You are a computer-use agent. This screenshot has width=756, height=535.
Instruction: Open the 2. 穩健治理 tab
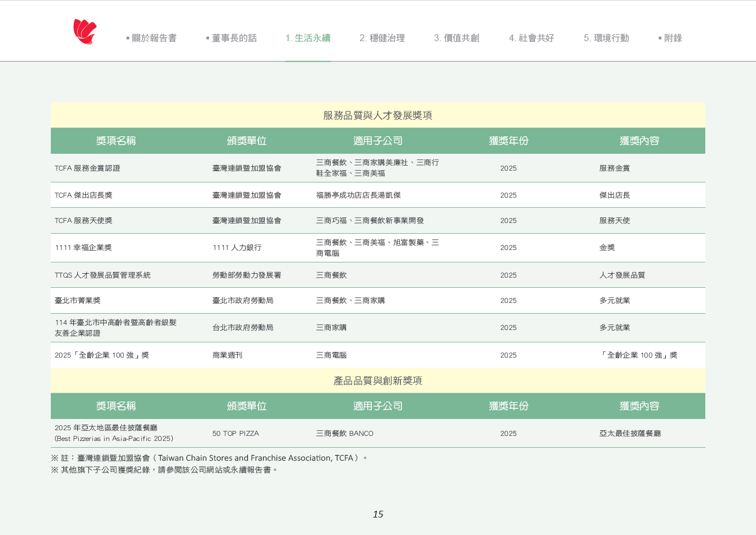383,38
